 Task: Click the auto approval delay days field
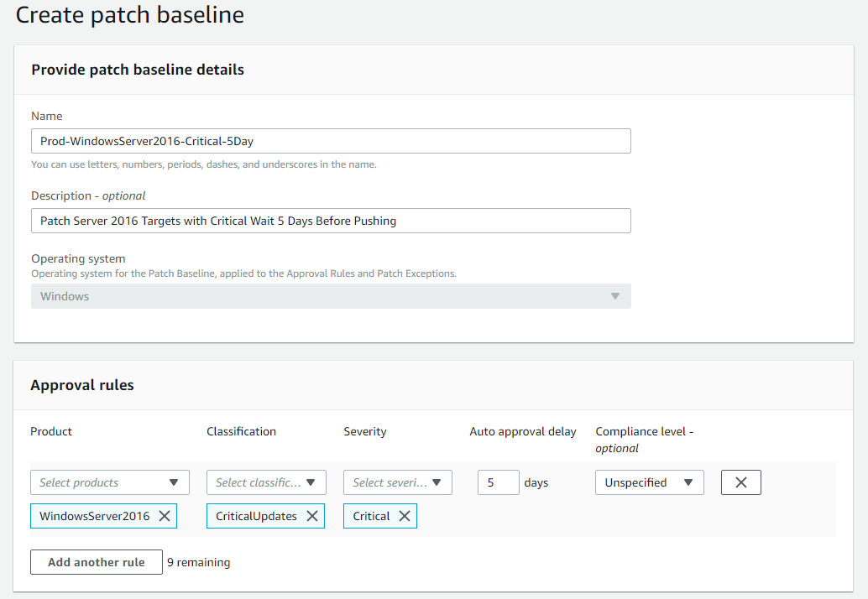pyautogui.click(x=498, y=482)
